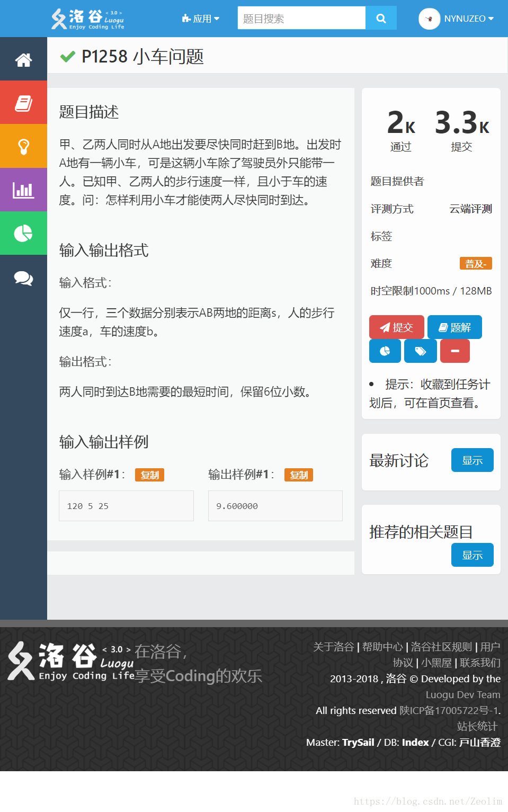
Task: Copy 输出样例#1 with 复制 button
Action: [x=299, y=475]
